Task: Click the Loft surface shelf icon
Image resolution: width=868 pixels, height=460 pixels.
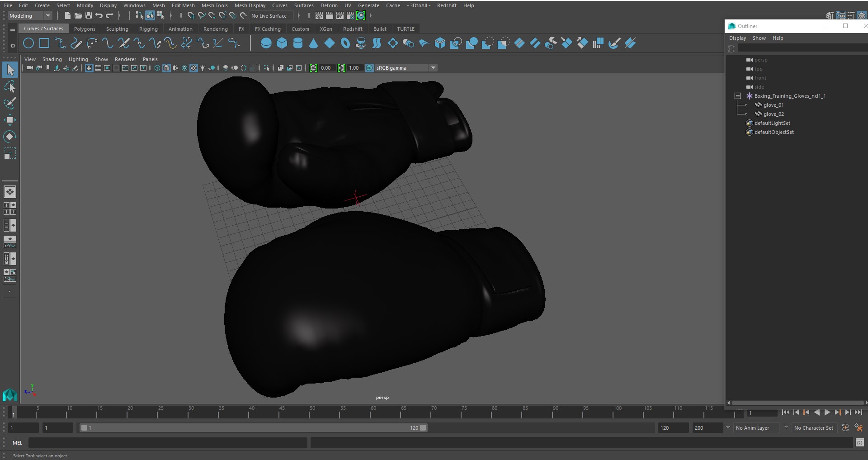Action: [x=377, y=43]
